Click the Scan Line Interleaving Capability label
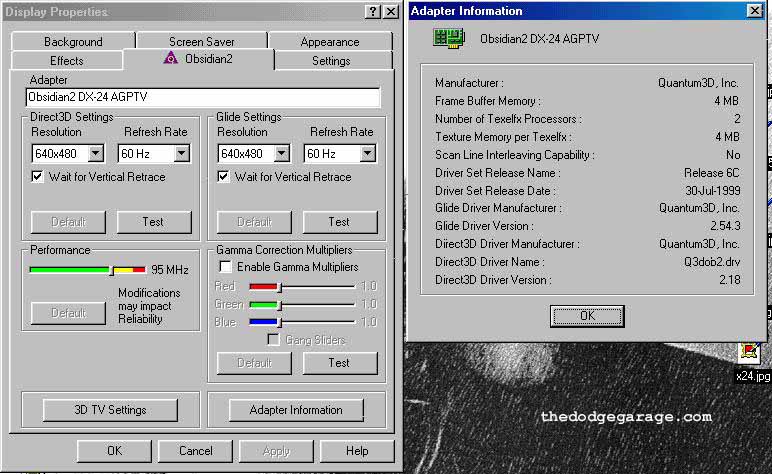Viewport: 772px width, 474px height. (515, 155)
